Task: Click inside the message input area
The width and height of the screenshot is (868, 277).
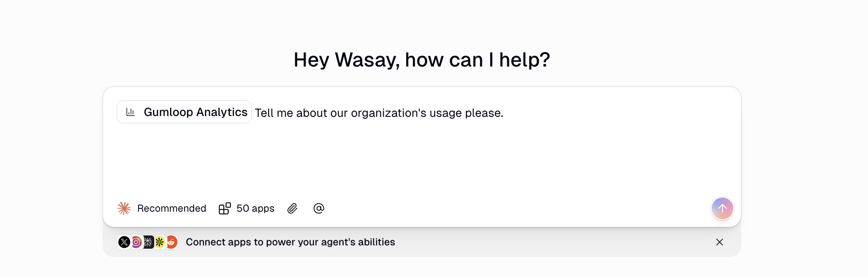Action: 416,158
